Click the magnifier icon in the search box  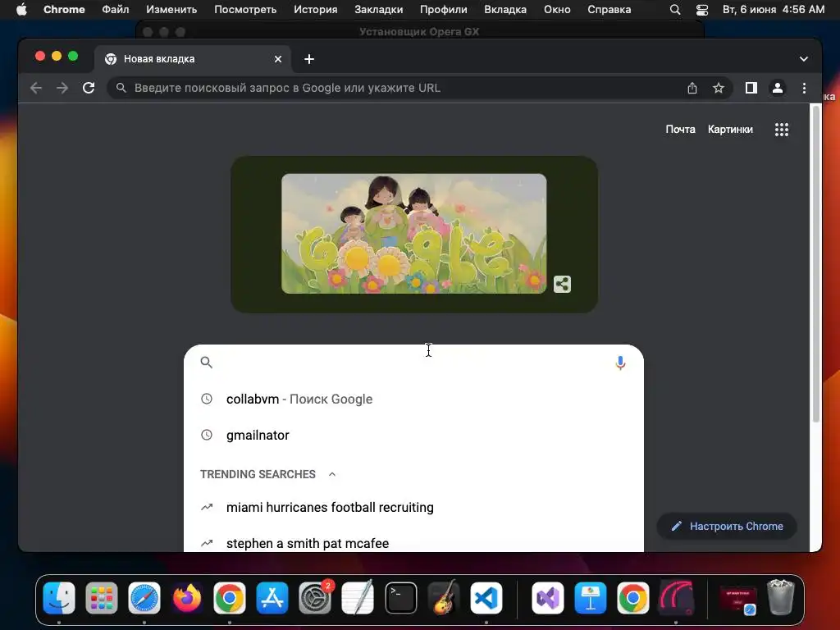(206, 363)
